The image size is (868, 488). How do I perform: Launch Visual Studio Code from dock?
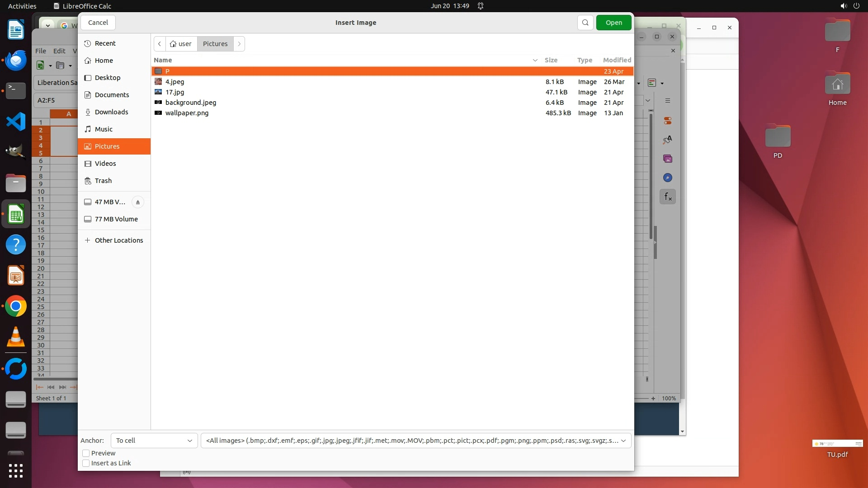[16, 122]
